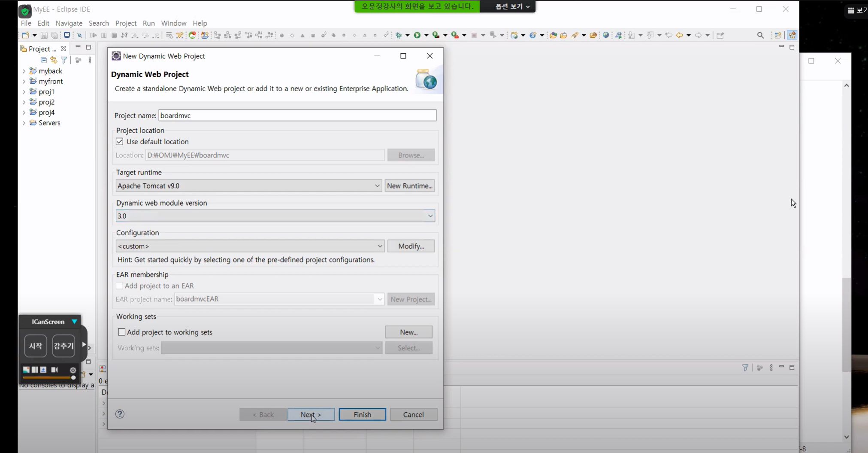Click the Forward navigation arrow icon

tap(698, 35)
